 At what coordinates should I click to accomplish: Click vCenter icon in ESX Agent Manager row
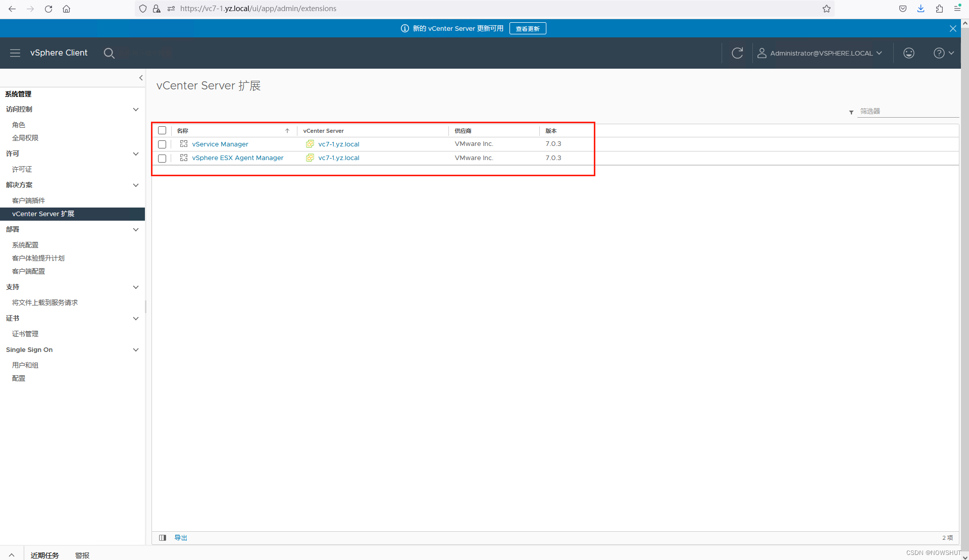point(310,158)
